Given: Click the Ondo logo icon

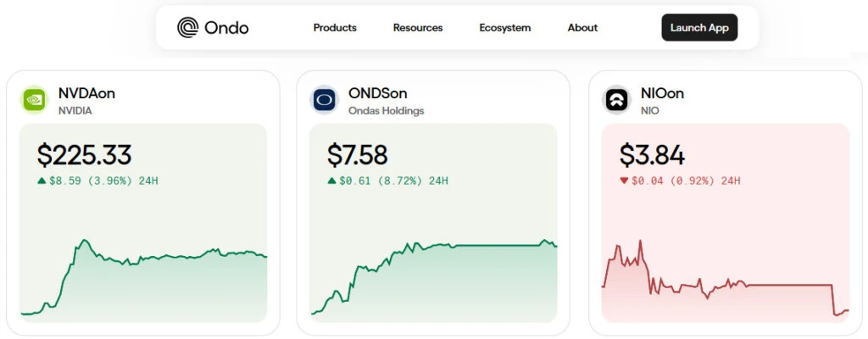Looking at the screenshot, I should [x=187, y=27].
